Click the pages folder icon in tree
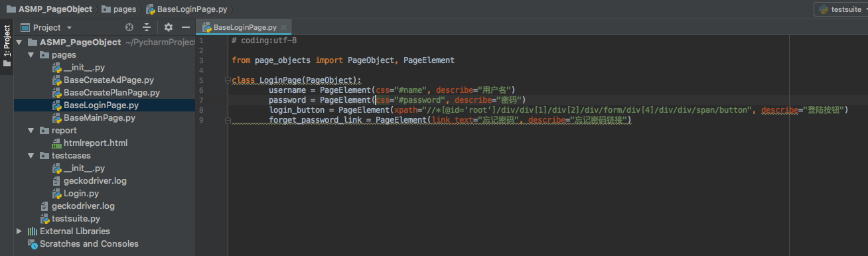This screenshot has width=868, height=256. [x=44, y=55]
